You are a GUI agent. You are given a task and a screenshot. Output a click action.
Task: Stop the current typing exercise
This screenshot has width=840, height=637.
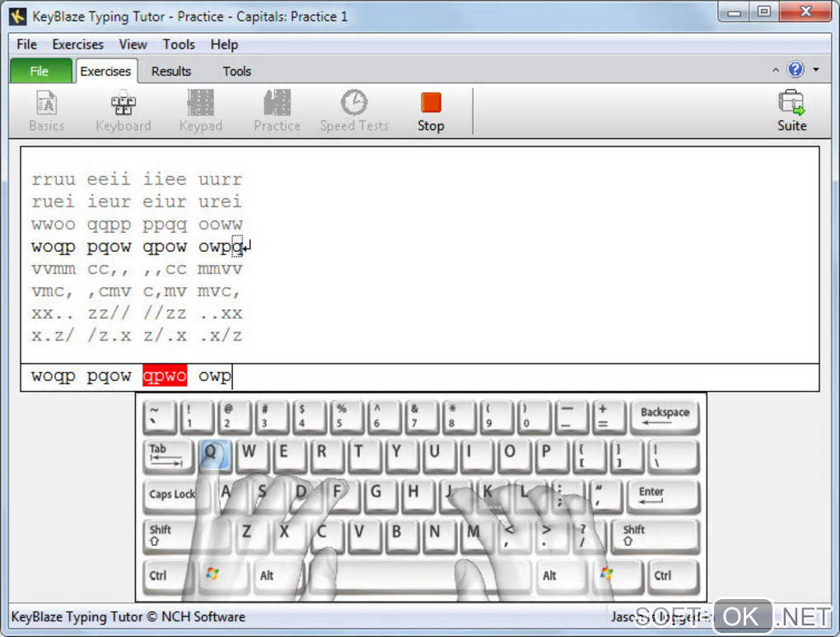(x=431, y=111)
